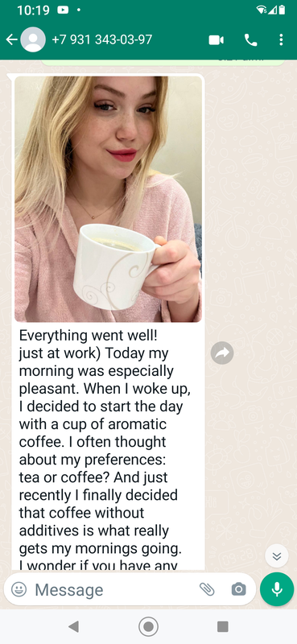297x644 pixels.
Task: Tap the back arrow in chat header
Action: [x=11, y=39]
